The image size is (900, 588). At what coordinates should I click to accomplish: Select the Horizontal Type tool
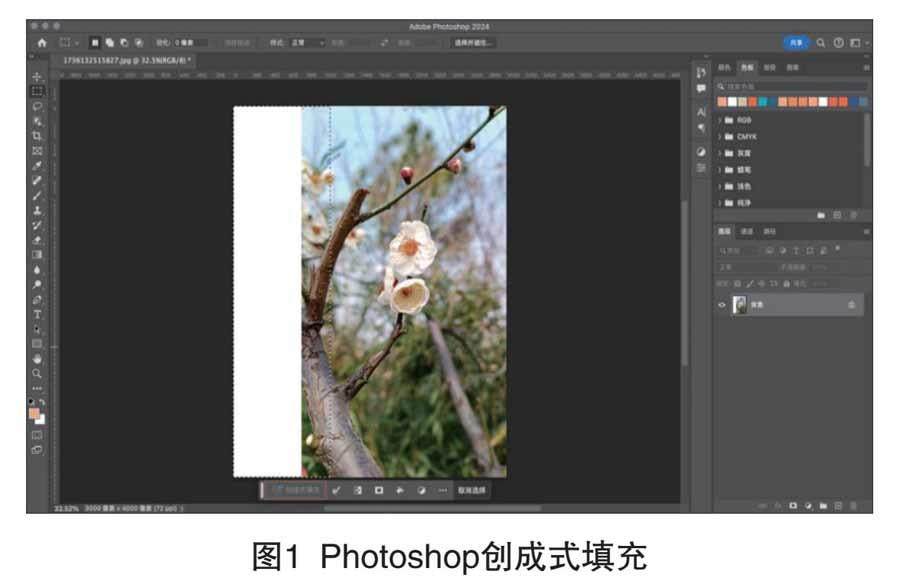[x=37, y=315]
